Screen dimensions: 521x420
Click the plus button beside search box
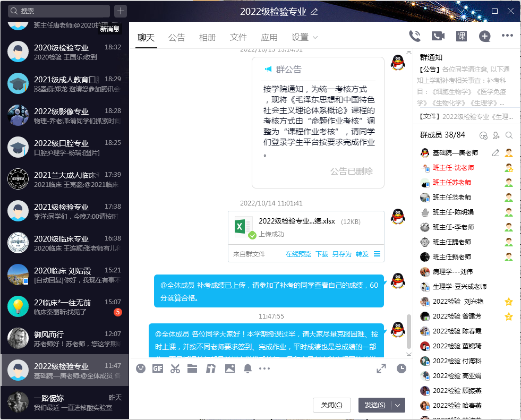click(x=121, y=11)
